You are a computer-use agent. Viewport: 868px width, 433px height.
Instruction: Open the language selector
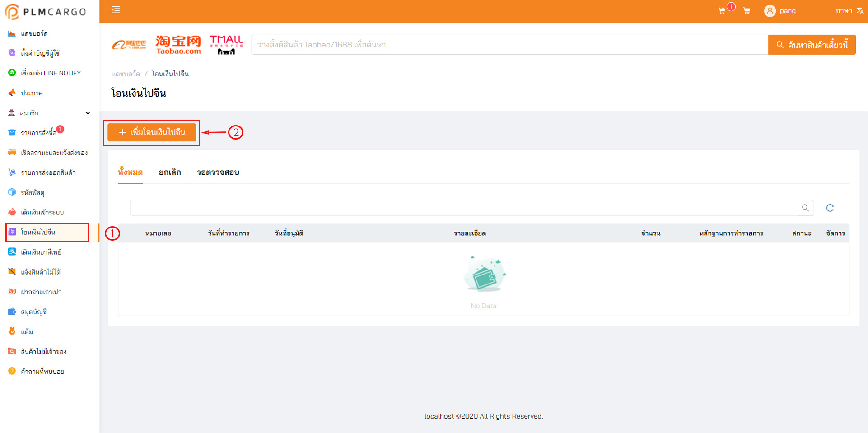(849, 11)
